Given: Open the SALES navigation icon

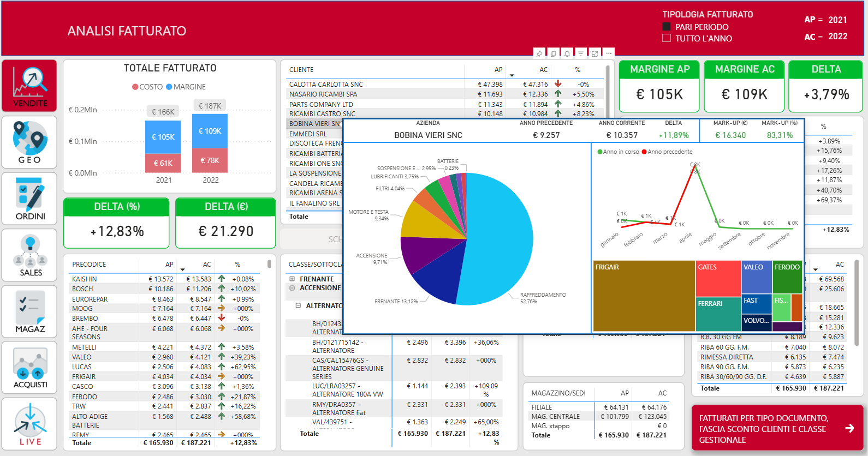Looking at the screenshot, I should 29,255.
